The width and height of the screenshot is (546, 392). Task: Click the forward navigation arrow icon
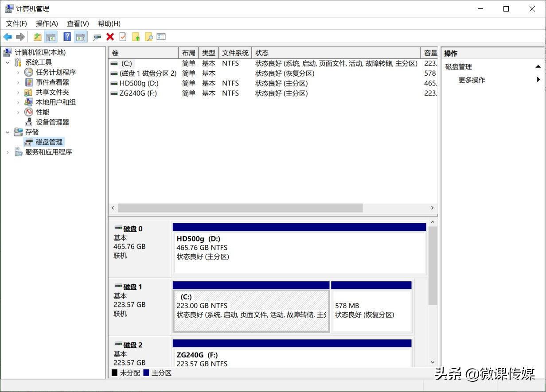pyautogui.click(x=19, y=37)
